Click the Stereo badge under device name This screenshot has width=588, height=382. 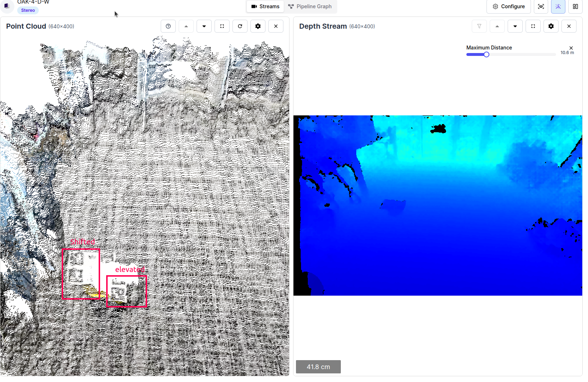[x=28, y=10]
